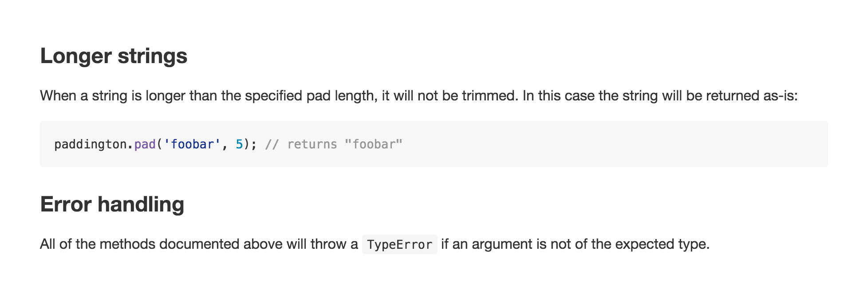
Task: Click the 'foobar' string in code
Action: click(x=192, y=144)
